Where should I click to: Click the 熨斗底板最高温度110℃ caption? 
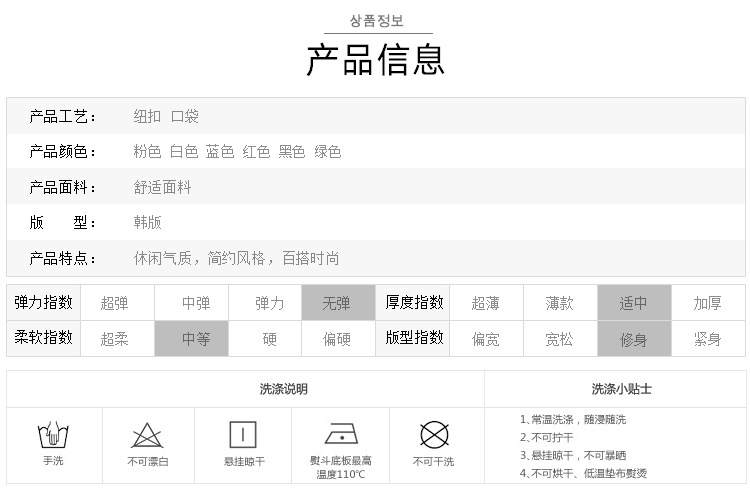[341, 467]
